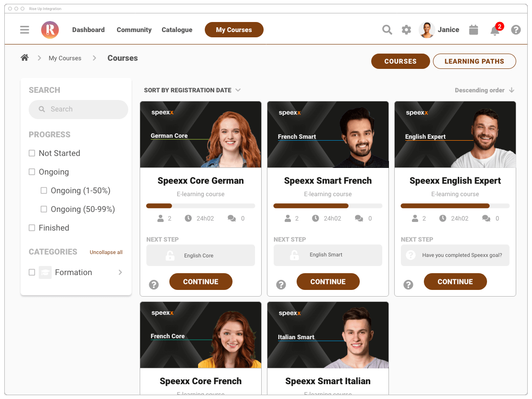Click the Formation category graduation icon
This screenshot has height=399, width=532.
[x=45, y=272]
